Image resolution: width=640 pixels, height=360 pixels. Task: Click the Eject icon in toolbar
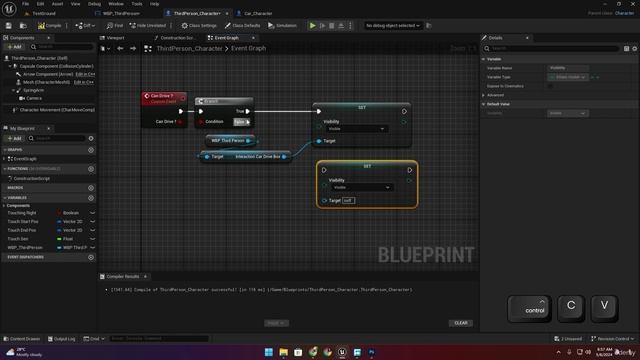[341, 25]
